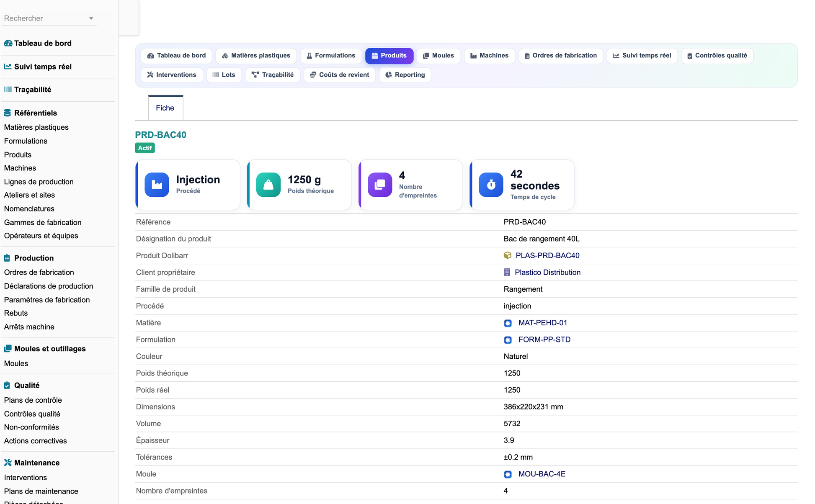Click the Dimensions value 386x220x231 mm
This screenshot has width=815, height=504.
[533, 407]
